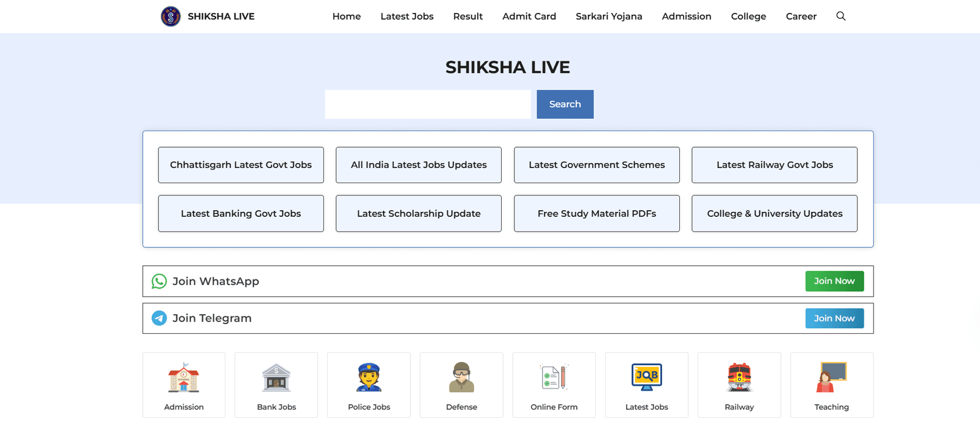Select the Police Jobs officer icon

tap(369, 377)
